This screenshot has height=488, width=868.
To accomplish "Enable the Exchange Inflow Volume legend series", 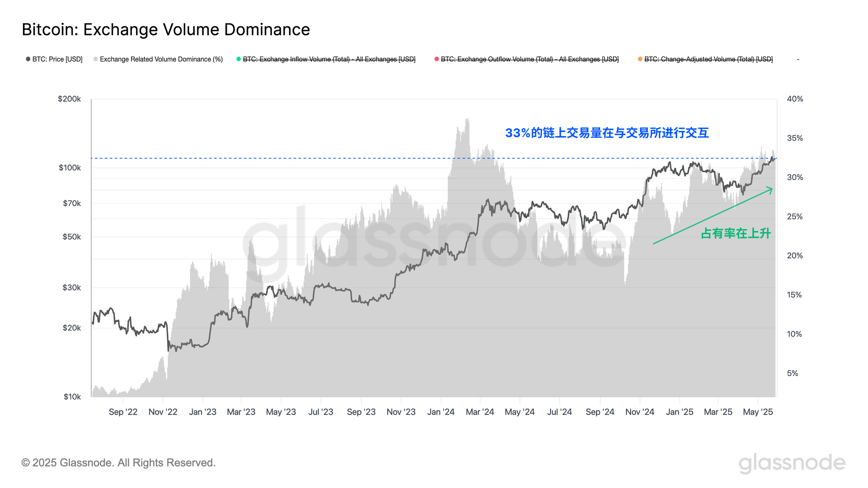I will pos(329,59).
